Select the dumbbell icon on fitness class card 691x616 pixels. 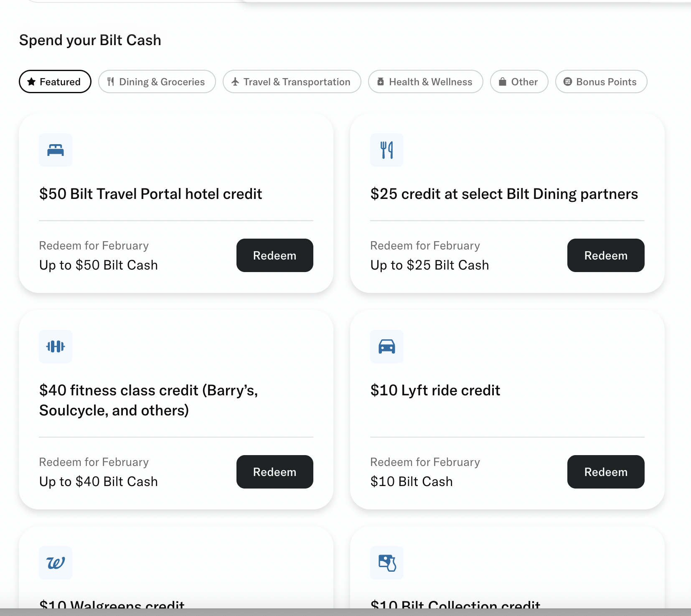[x=56, y=346]
